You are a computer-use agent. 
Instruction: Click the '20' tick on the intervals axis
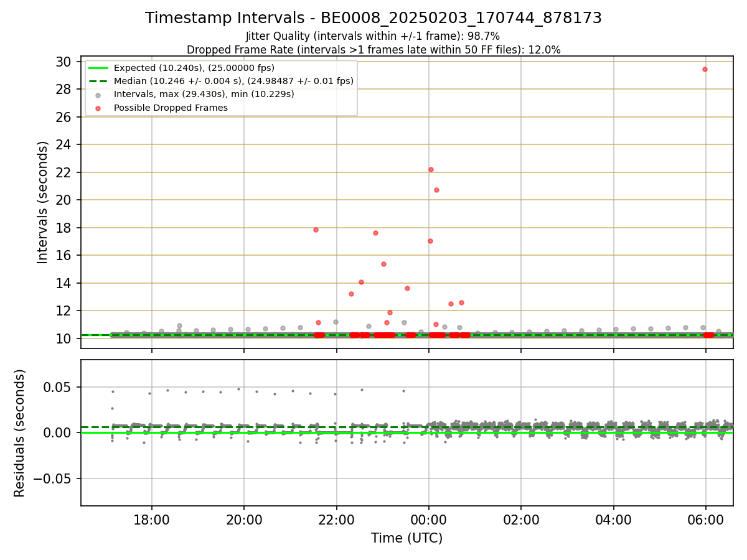(63, 200)
